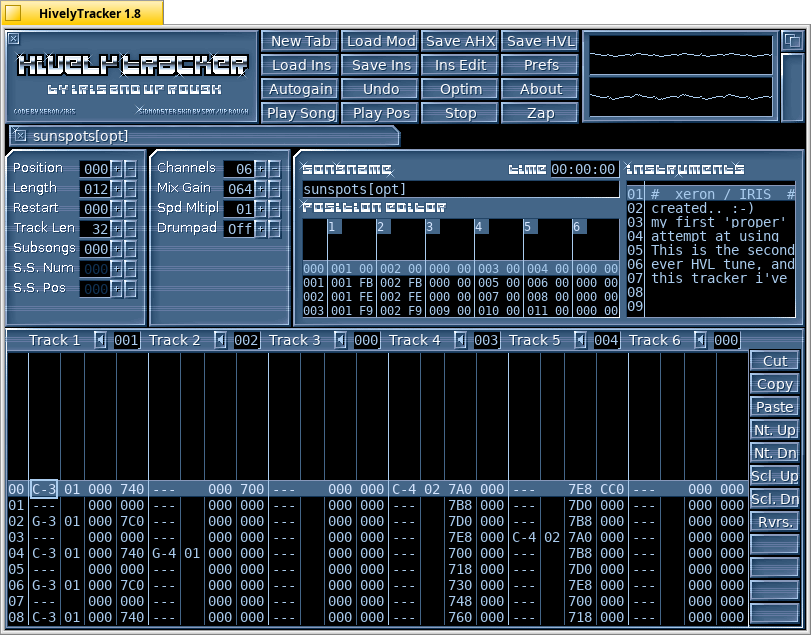
Task: Decrease the Channels value with minus
Action: coord(274,169)
